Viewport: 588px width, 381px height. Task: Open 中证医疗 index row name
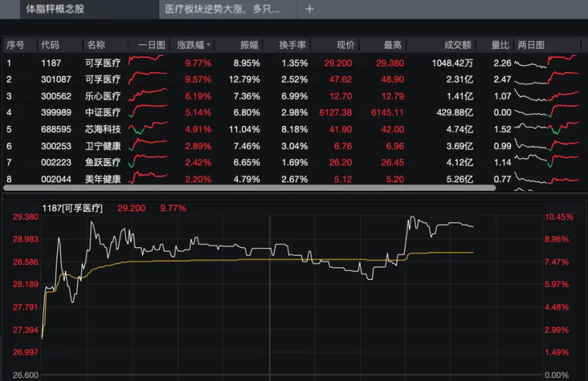[x=103, y=112]
